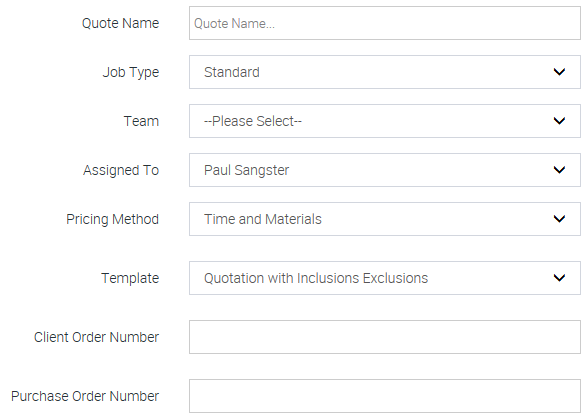Click the Quote Name text field
The height and width of the screenshot is (420, 588).
[385, 23]
